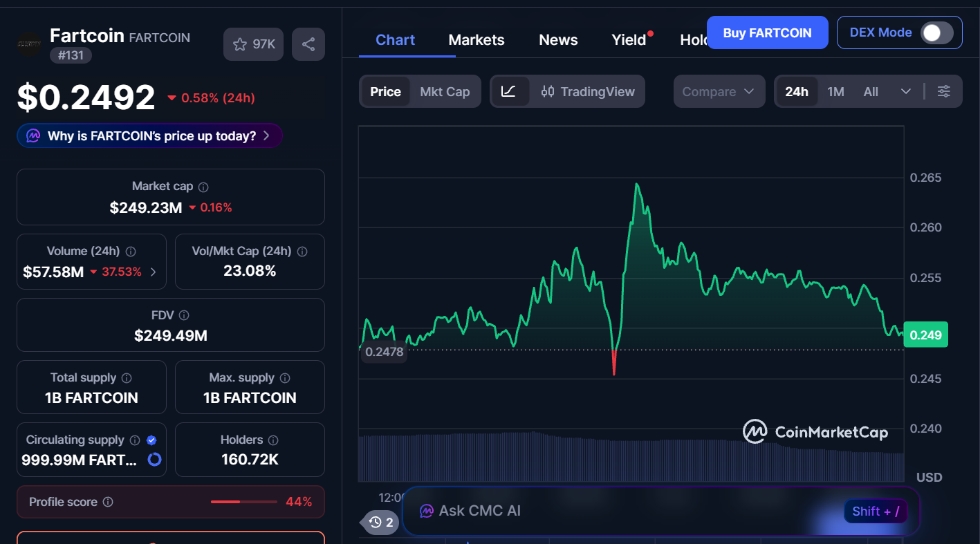Click the Profile score progress bar

pyautogui.click(x=243, y=501)
